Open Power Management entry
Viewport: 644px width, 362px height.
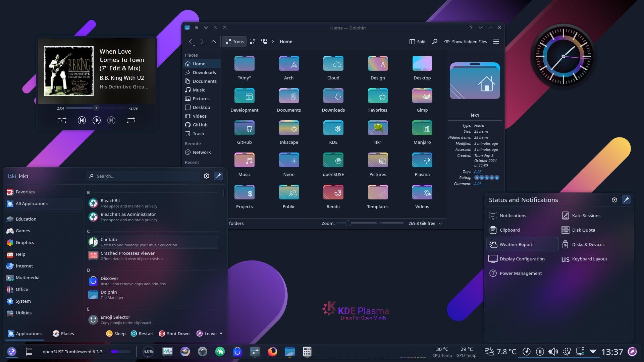pos(522,274)
